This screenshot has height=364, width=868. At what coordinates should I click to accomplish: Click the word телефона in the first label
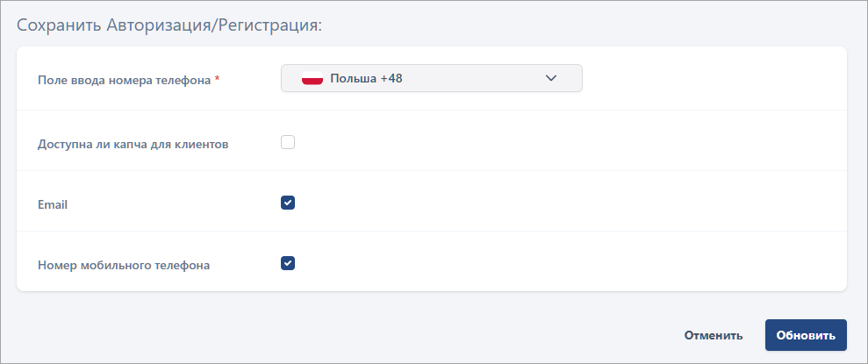pos(183,80)
